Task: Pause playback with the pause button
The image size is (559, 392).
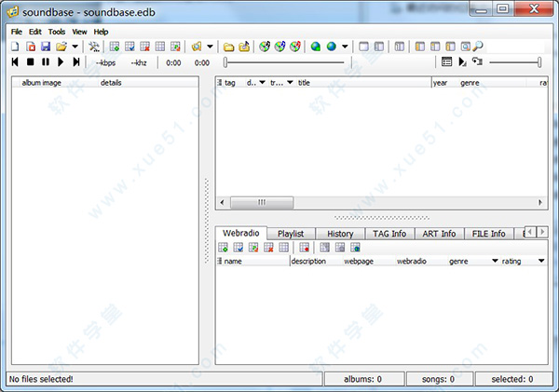Action: (46, 62)
